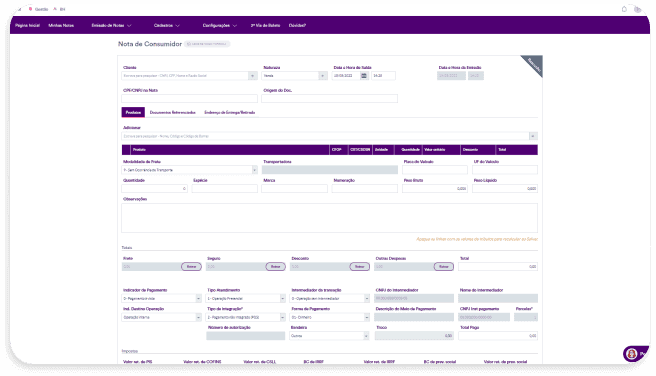The image size is (656, 376).
Task: Click the pill button beside Nota de Consumidor title
Action: point(207,44)
